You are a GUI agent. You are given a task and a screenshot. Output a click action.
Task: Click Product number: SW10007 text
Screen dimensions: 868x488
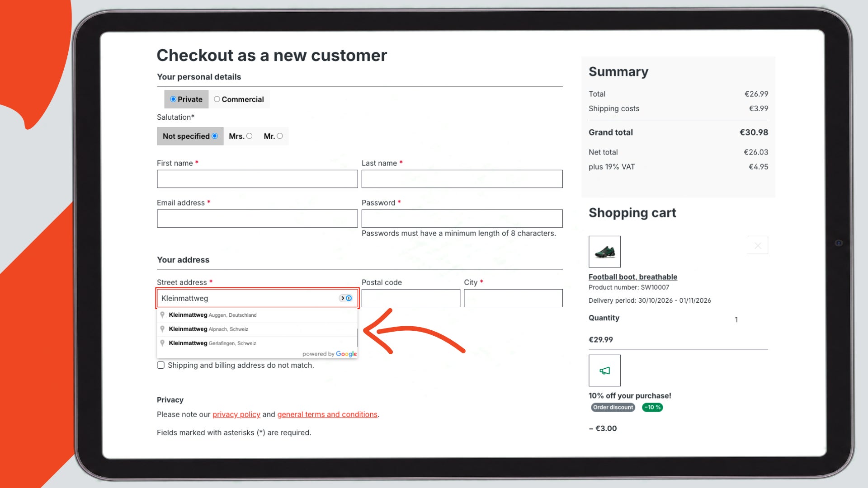629,287
